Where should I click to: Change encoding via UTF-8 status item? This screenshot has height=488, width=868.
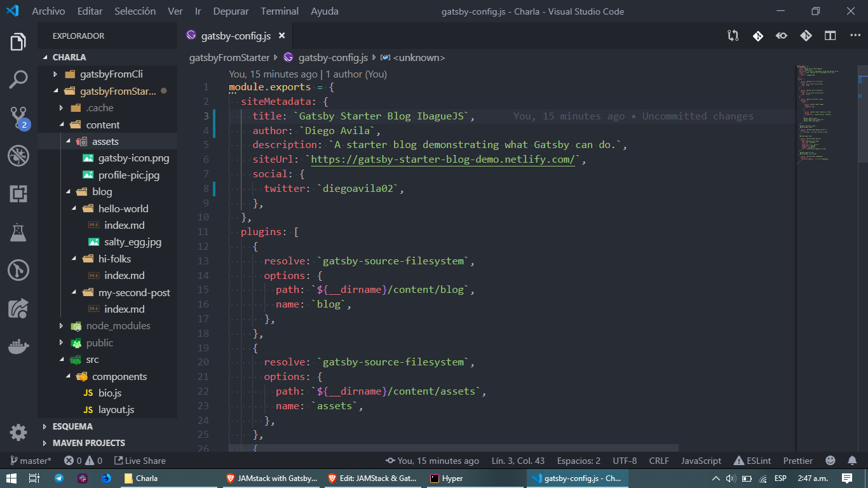coord(625,461)
